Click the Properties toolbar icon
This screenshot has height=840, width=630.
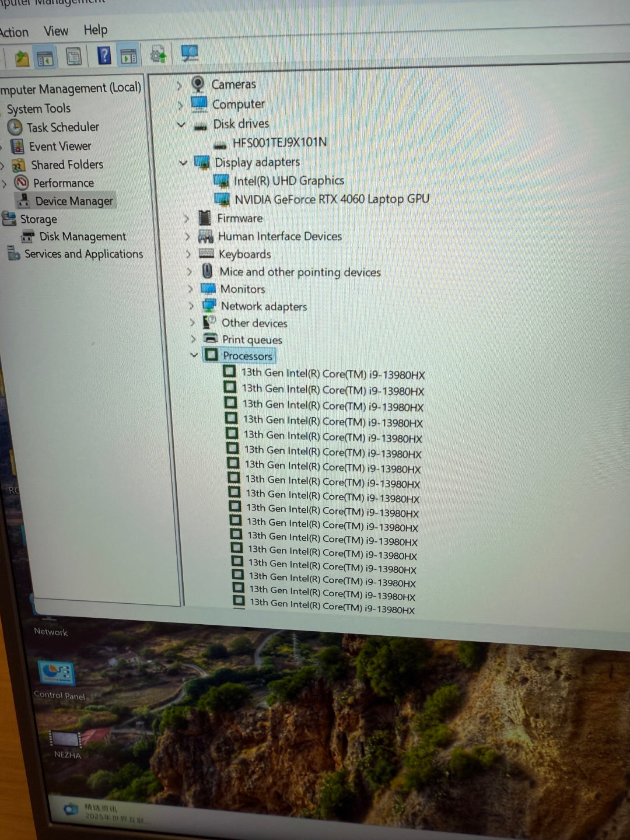coord(73,57)
